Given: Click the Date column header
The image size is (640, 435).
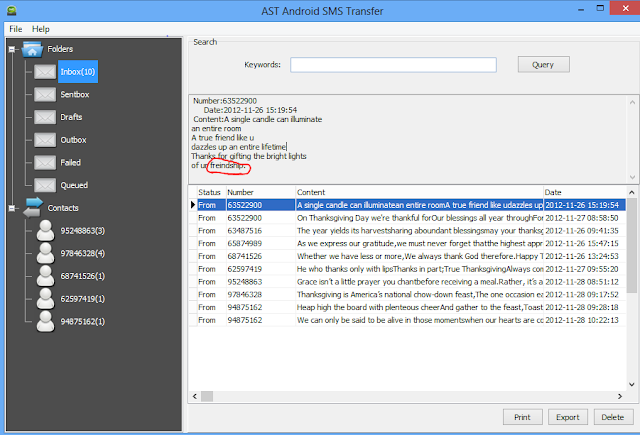Looking at the screenshot, I should [x=585, y=192].
